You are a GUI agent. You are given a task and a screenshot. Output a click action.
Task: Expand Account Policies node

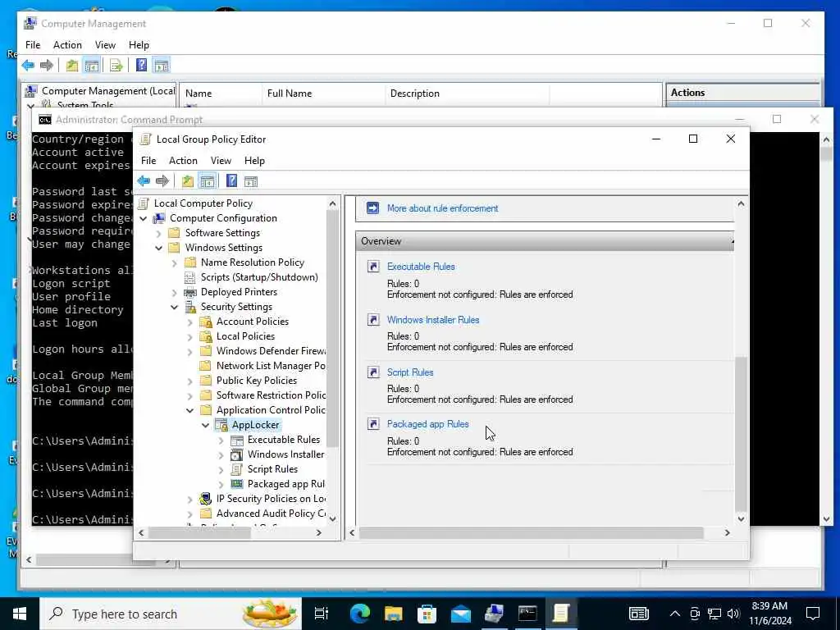click(x=190, y=322)
